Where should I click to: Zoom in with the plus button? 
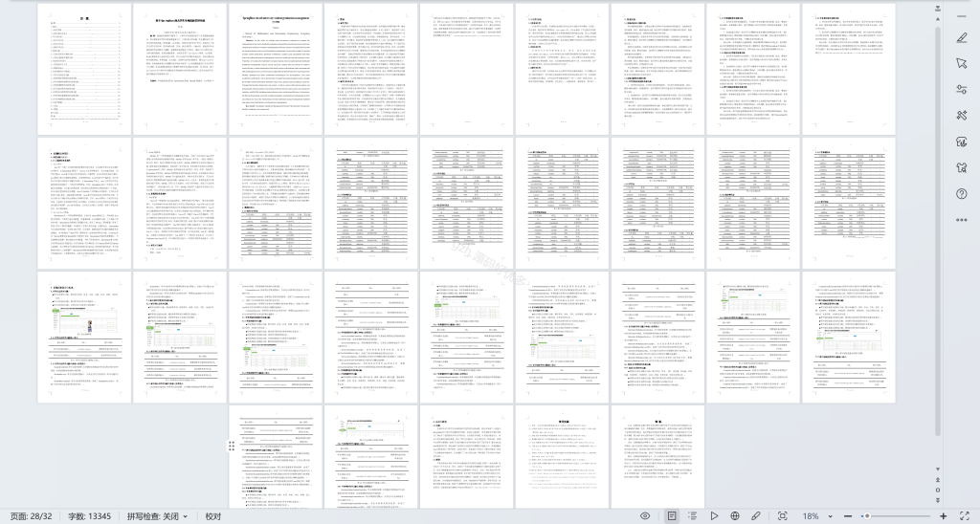tap(943, 516)
